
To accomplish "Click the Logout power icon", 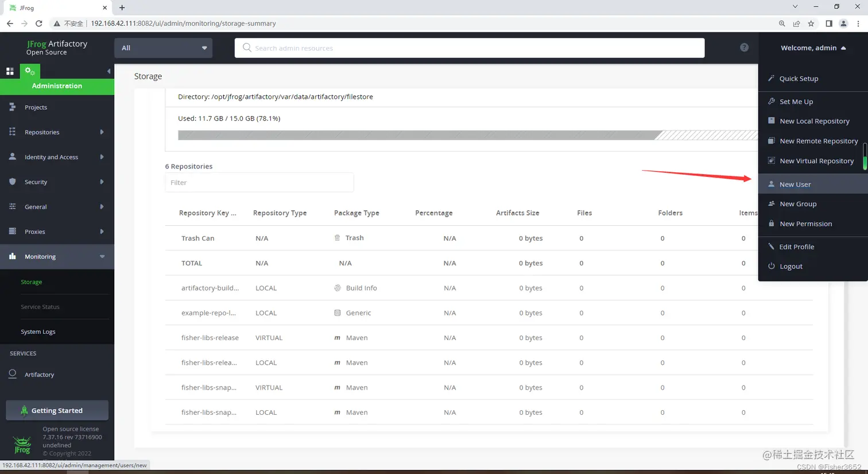I will (x=771, y=266).
